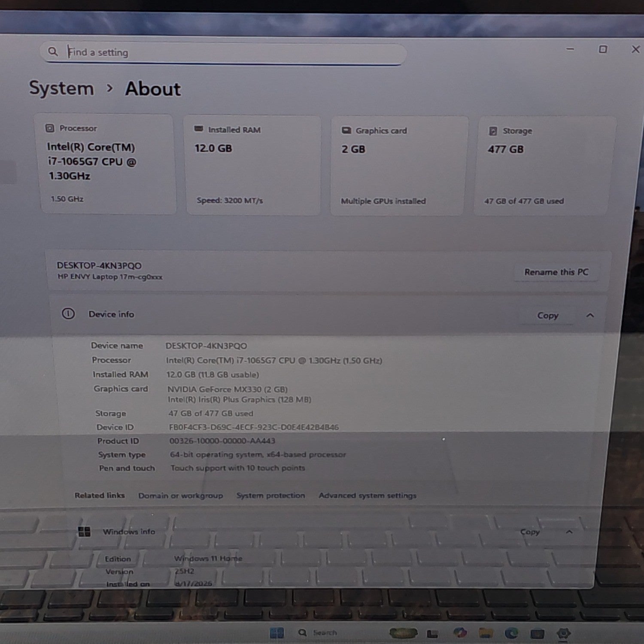Open Microsoft Store from the taskbar
644x644 pixels.
[x=537, y=634]
